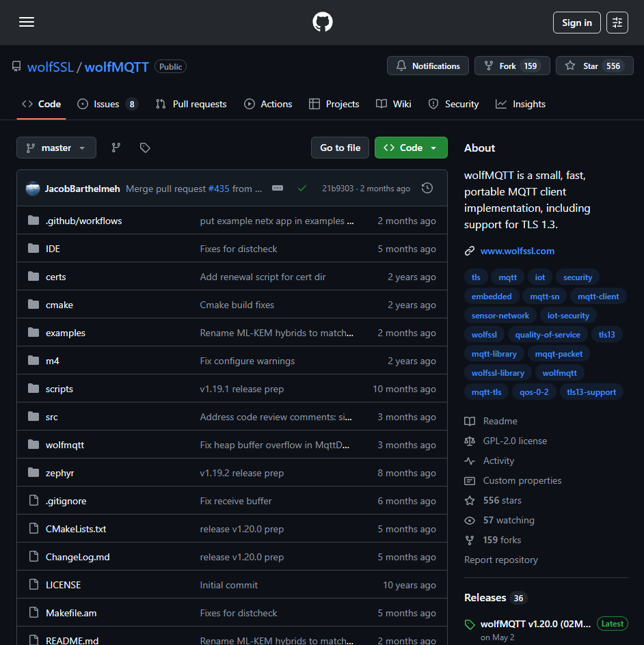
Task: Open the .gitignore file
Action: (66, 501)
